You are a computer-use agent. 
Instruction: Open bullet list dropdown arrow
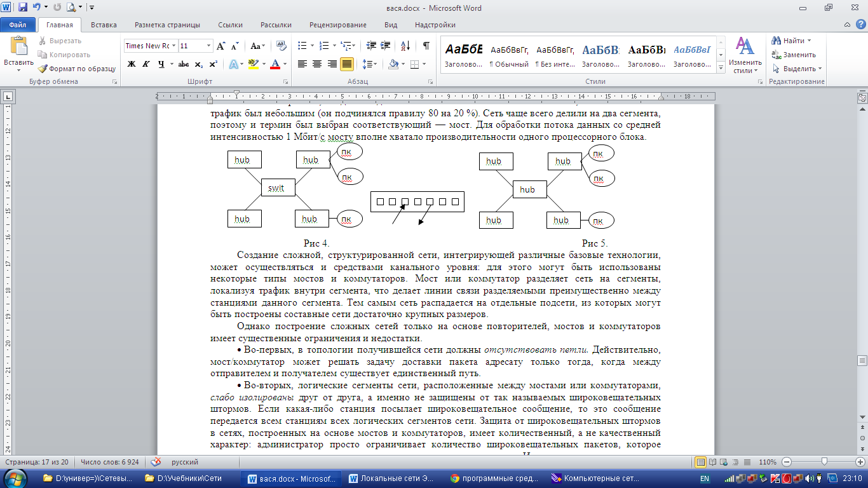311,46
